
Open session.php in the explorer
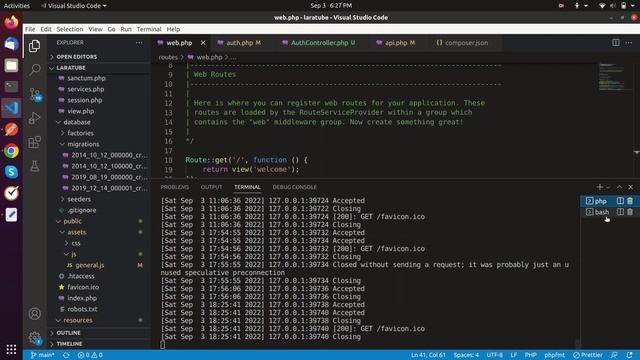pos(84,100)
